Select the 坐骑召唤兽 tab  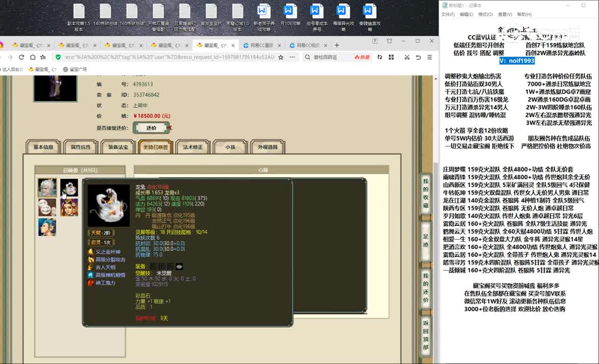tap(155, 147)
